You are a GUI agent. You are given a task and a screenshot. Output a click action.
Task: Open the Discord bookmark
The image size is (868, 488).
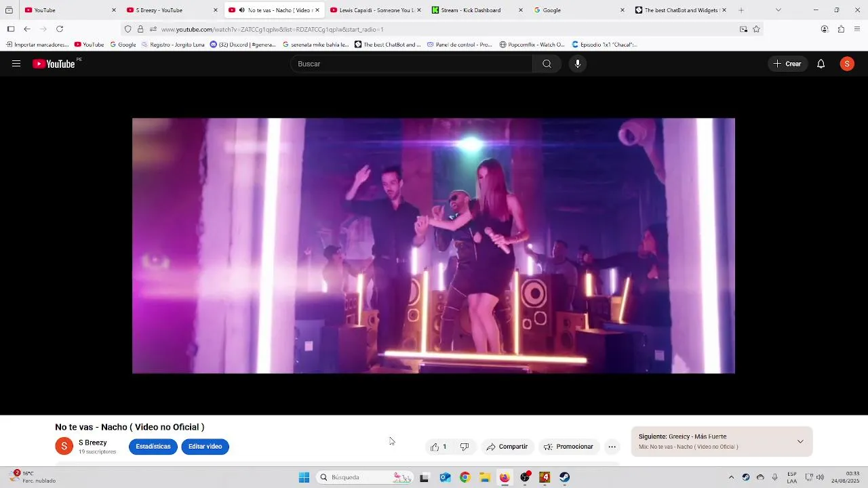pos(243,45)
